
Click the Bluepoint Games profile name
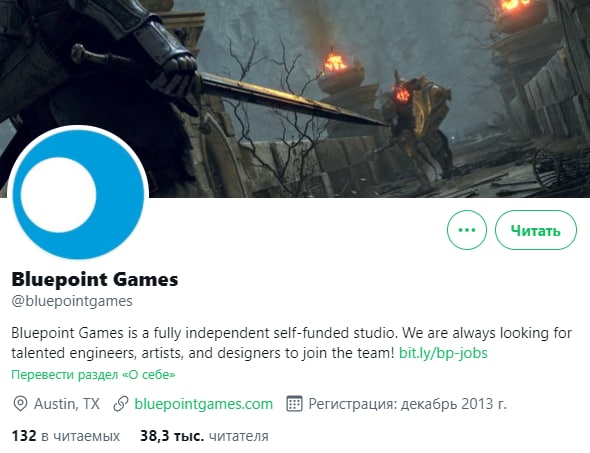pyautogui.click(x=95, y=280)
